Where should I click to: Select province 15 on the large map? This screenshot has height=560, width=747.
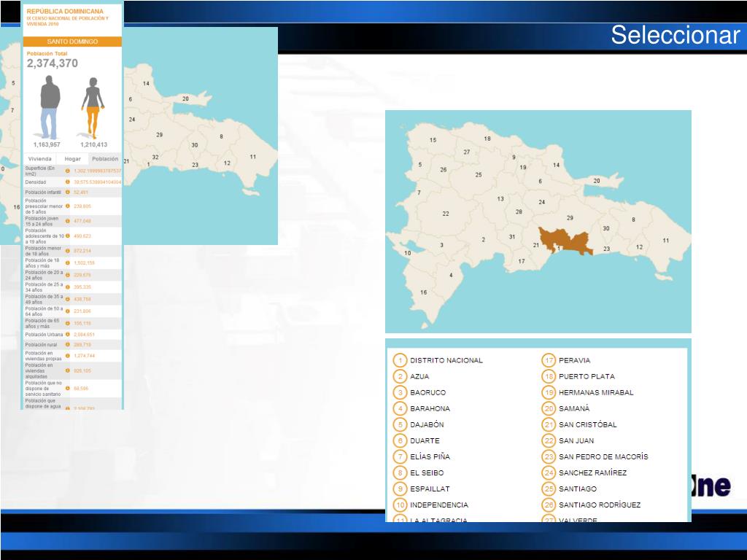[433, 140]
